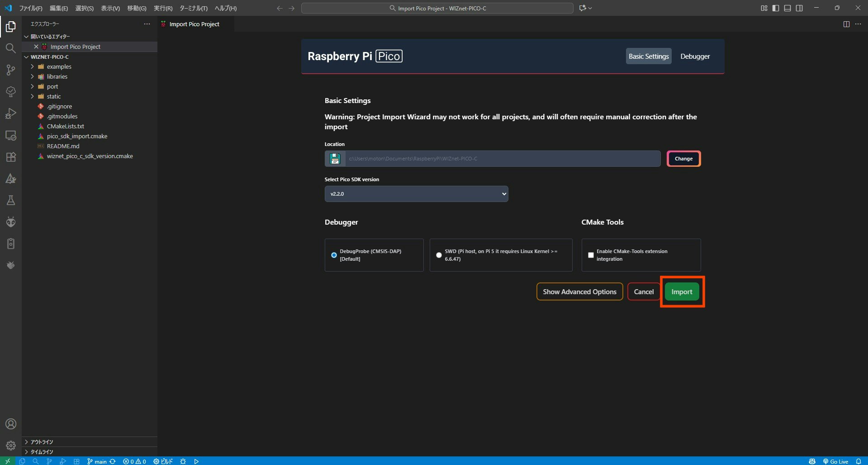The height and width of the screenshot is (465, 868).
Task: Click Go Live in status bar
Action: [x=835, y=461]
